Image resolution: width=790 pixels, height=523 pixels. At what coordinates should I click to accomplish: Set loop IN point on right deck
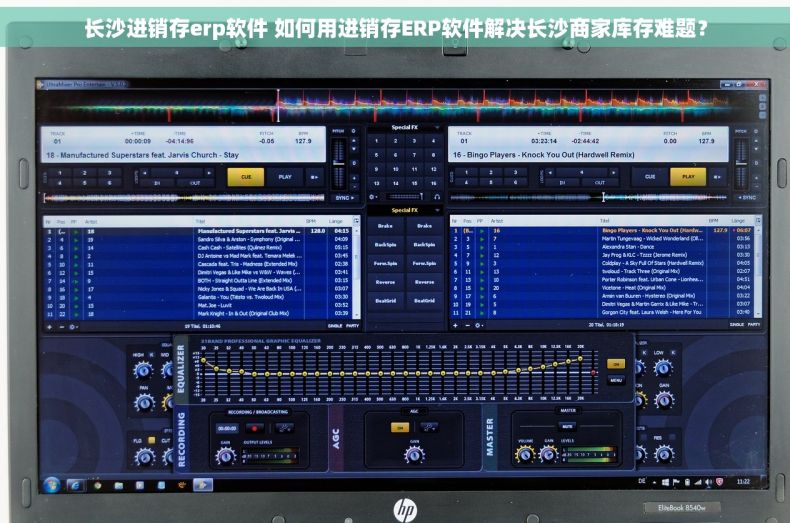(562, 182)
